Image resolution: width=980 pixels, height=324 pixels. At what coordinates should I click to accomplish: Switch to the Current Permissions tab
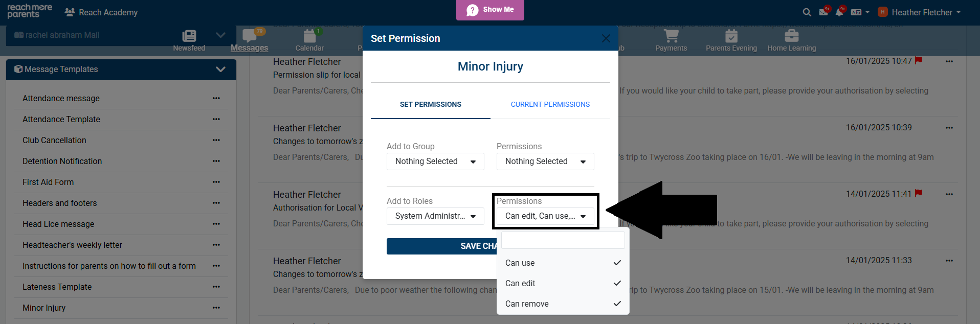click(550, 104)
